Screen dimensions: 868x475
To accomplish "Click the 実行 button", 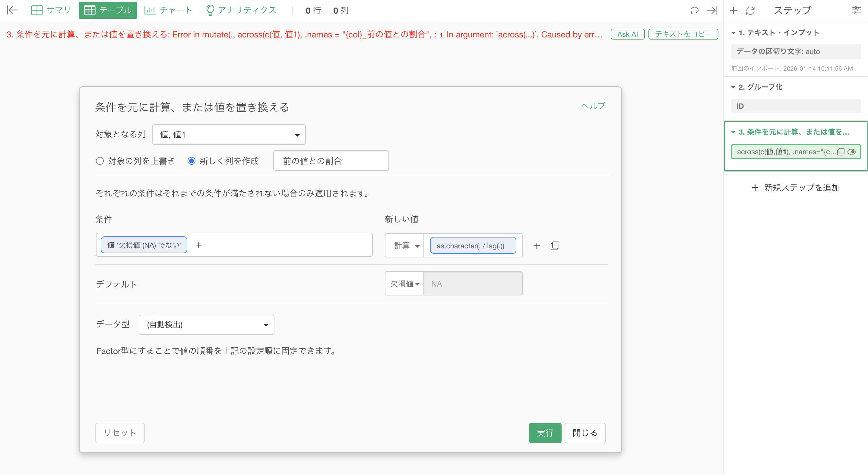I will point(545,433).
